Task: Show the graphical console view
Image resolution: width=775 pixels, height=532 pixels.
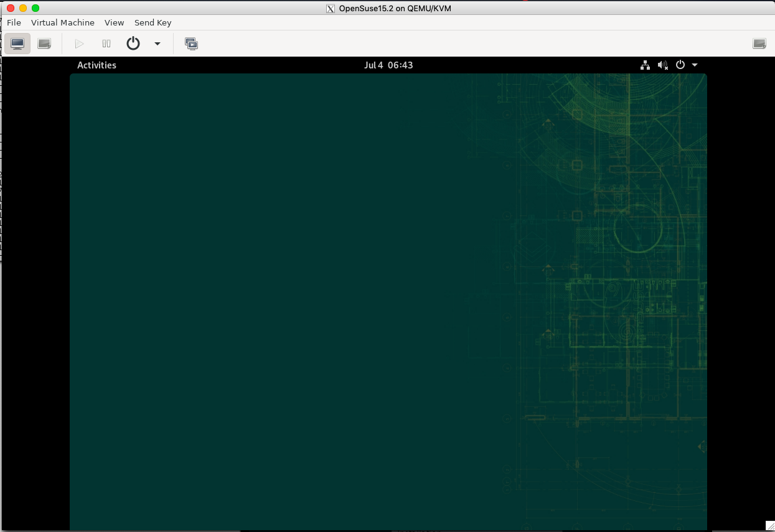Action: 17,44
